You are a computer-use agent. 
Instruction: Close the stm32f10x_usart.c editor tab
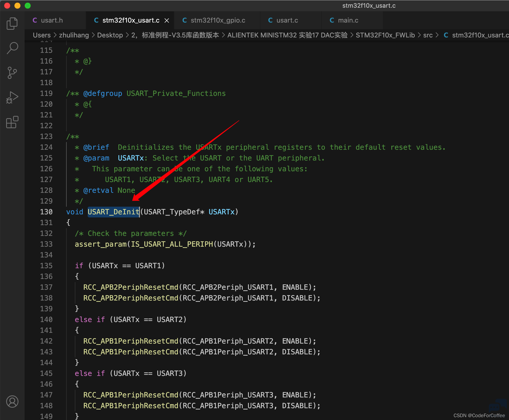point(167,21)
